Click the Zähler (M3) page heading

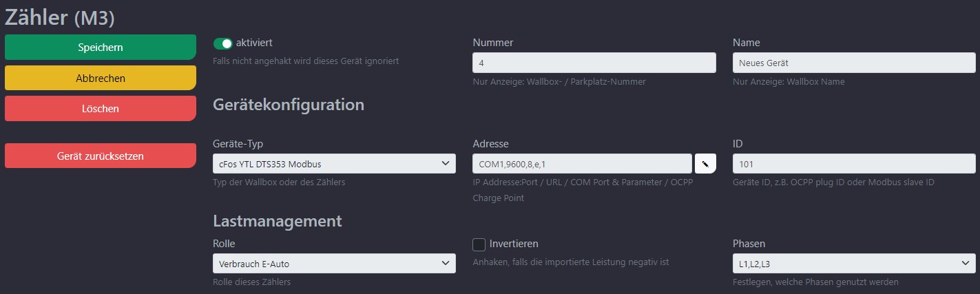tap(60, 17)
